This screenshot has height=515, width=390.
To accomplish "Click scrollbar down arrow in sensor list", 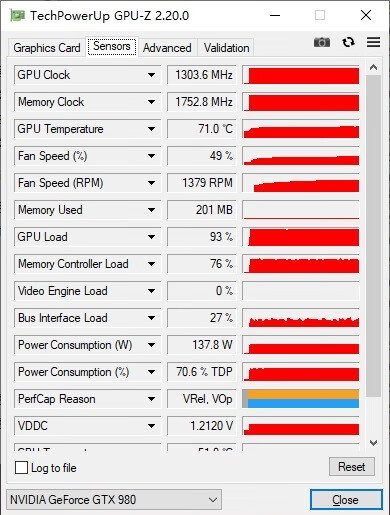I will coord(373,443).
